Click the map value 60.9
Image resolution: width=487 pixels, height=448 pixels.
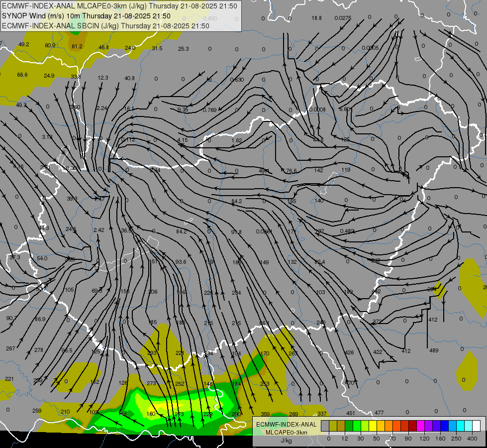coord(50,45)
